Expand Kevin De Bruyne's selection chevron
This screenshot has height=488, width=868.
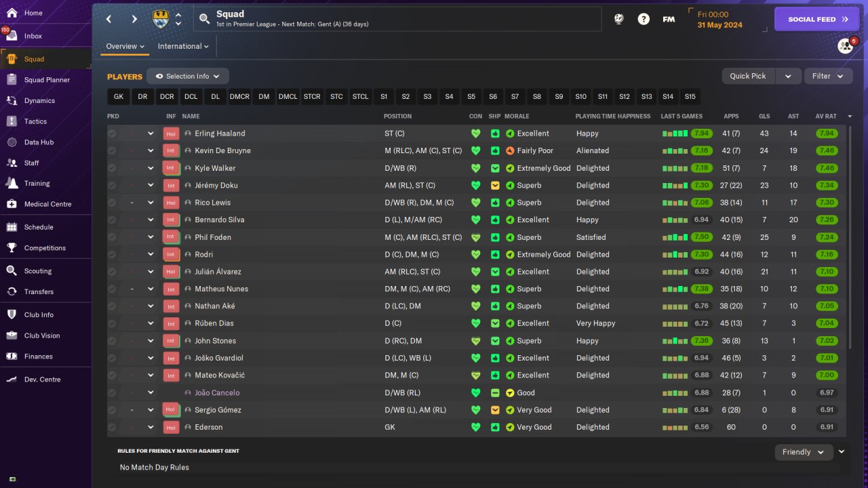click(151, 150)
